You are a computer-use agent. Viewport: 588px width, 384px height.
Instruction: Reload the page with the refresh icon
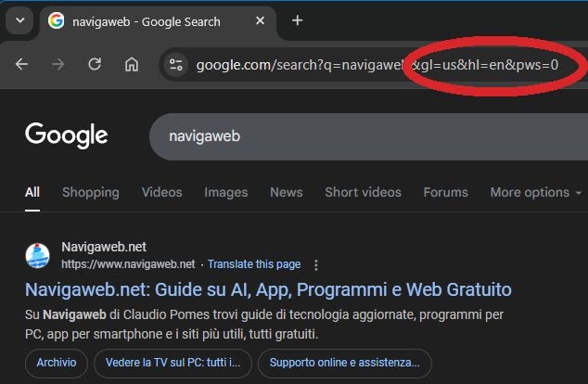tap(95, 65)
